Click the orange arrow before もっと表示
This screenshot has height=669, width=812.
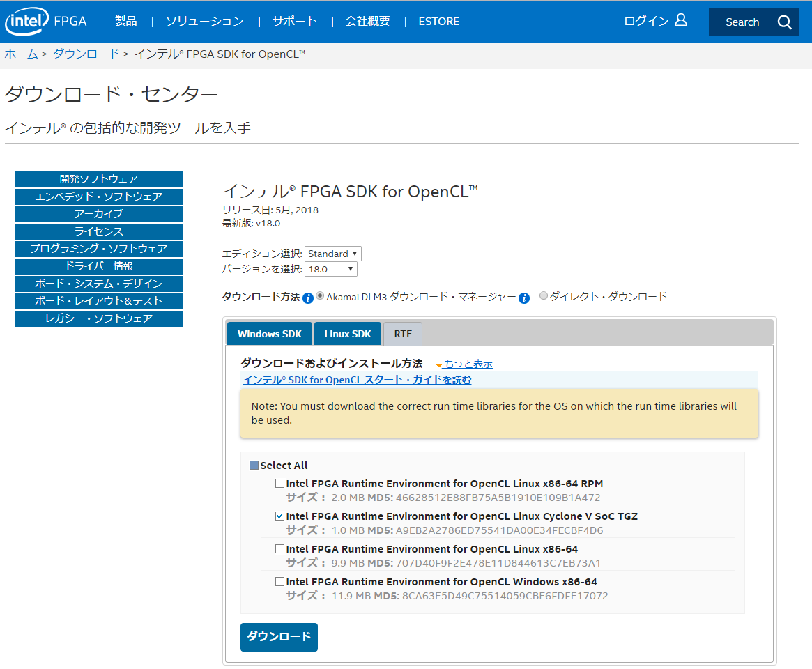pyautogui.click(x=439, y=366)
